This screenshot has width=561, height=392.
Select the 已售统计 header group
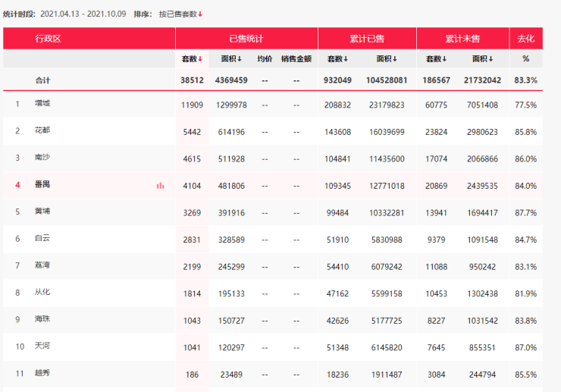[x=246, y=38]
